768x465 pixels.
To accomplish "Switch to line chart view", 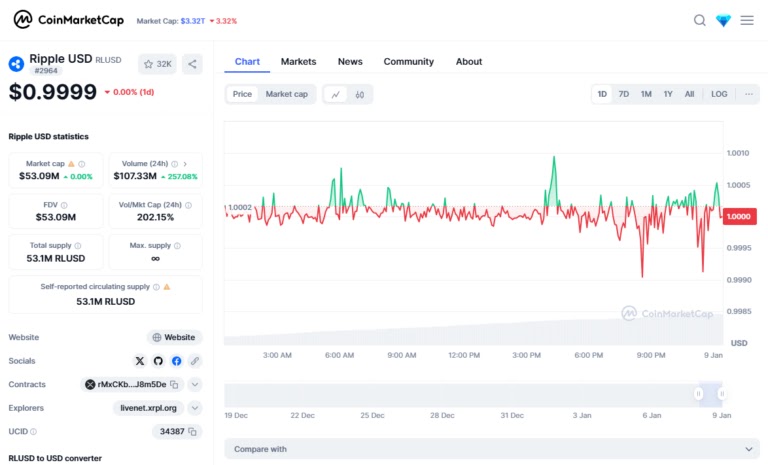I will 336,95.
